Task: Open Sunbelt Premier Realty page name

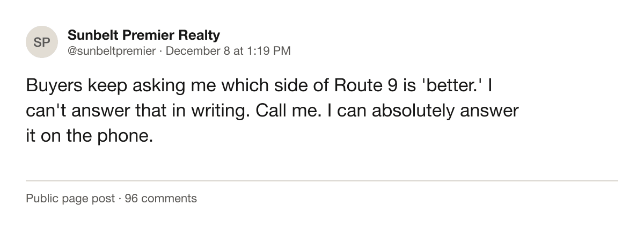Action: click(x=144, y=35)
